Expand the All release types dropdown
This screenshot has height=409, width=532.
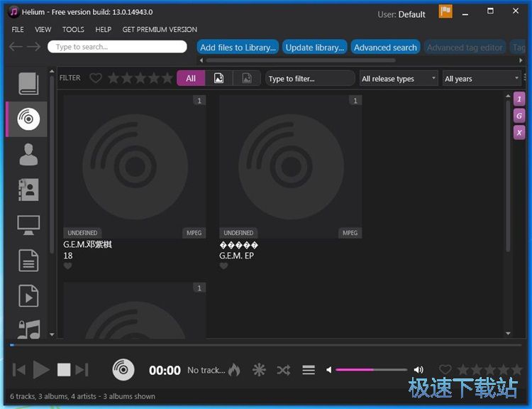pyautogui.click(x=398, y=79)
